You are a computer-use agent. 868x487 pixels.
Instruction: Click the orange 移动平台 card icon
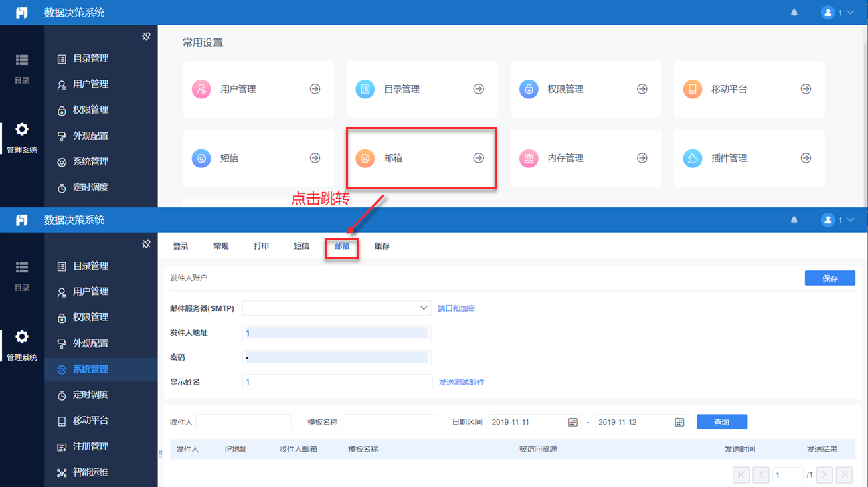[x=692, y=89]
